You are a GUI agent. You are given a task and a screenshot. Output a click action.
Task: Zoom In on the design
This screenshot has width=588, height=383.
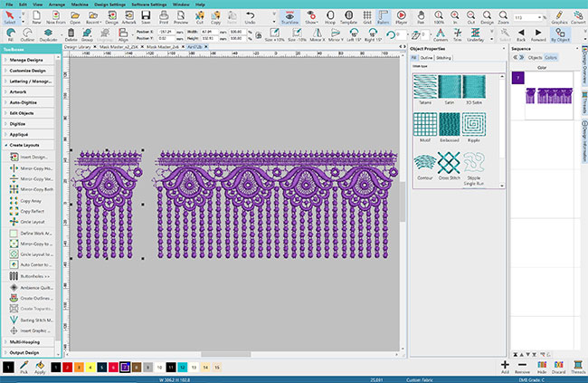point(455,17)
